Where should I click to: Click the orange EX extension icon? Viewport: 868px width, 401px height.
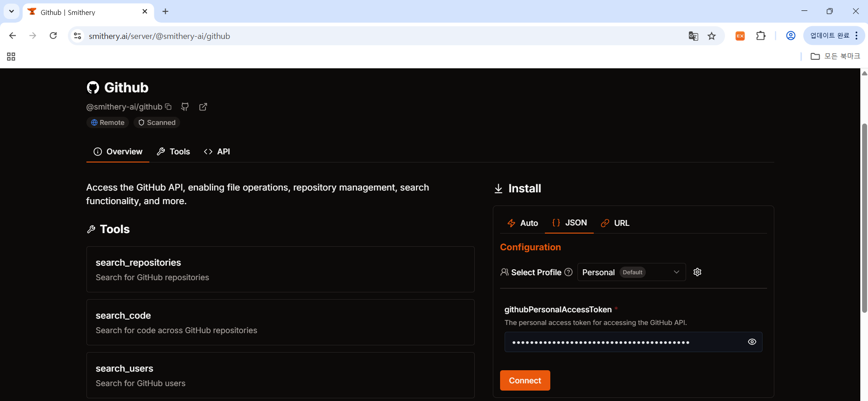pos(740,36)
